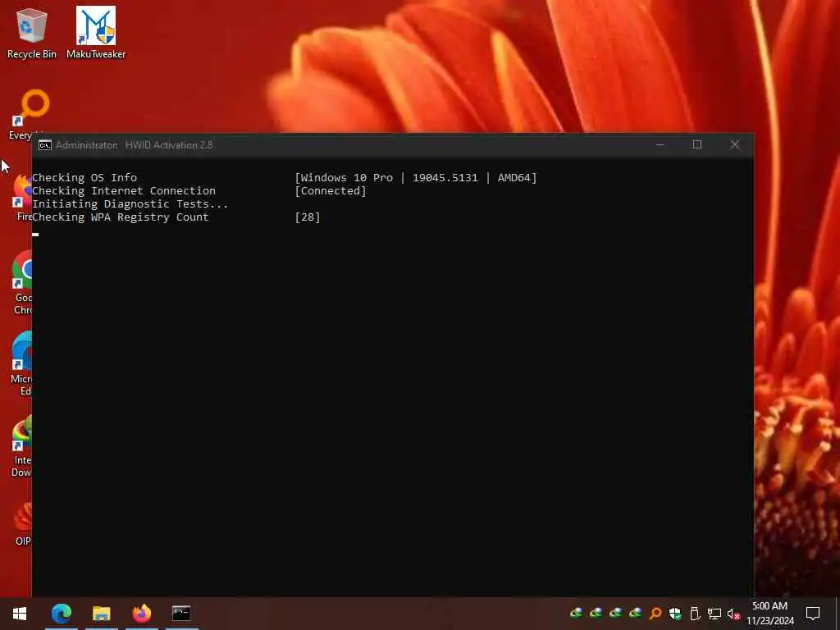Screen dimensions: 840x630
Task: Click the '[28]' registry count value
Action: (x=308, y=217)
